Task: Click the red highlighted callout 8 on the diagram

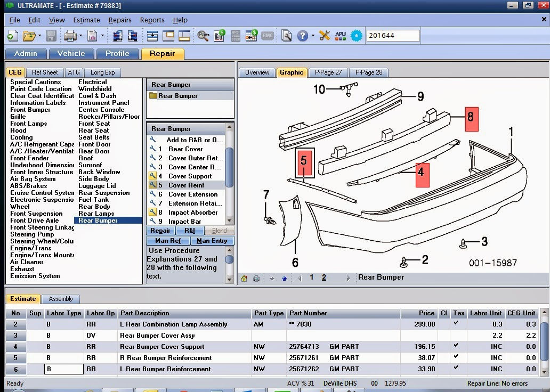Action: (471, 119)
